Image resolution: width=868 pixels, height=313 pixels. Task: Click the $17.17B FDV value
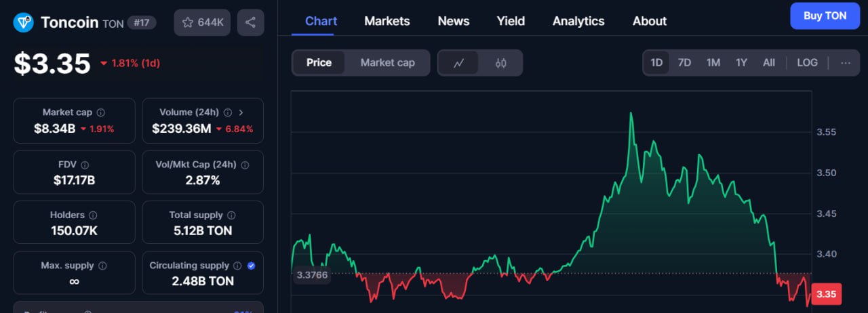click(74, 180)
